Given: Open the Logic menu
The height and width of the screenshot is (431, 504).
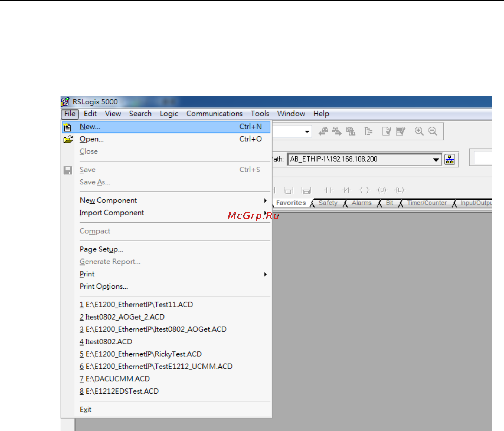Looking at the screenshot, I should 169,114.
